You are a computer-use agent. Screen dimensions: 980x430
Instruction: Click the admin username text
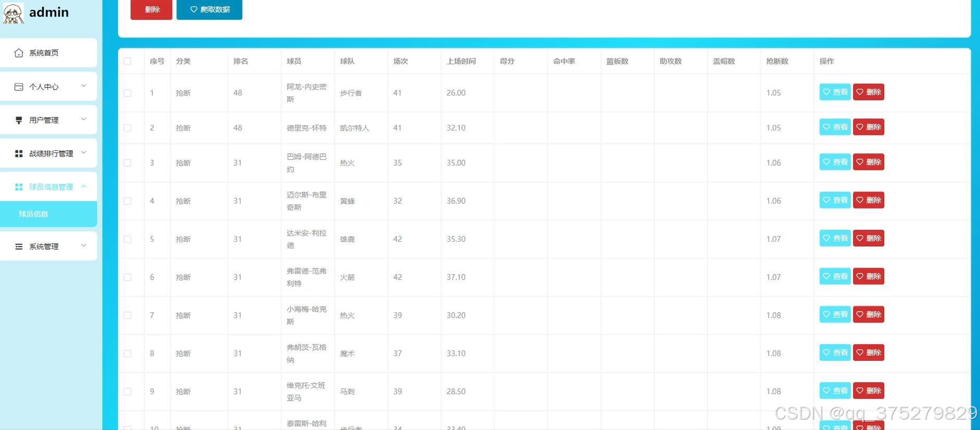(49, 12)
